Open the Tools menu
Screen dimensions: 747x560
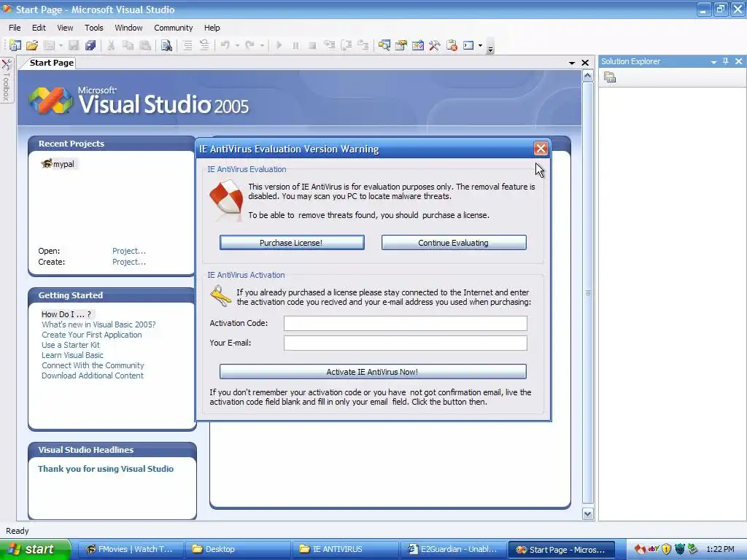(x=94, y=28)
